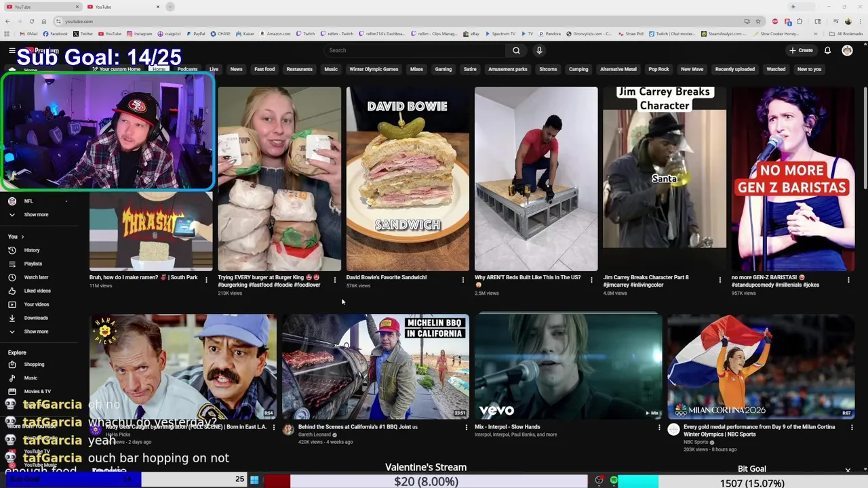Play the David Bowie sandwich short thumbnail
868x488 pixels.
[x=408, y=179]
